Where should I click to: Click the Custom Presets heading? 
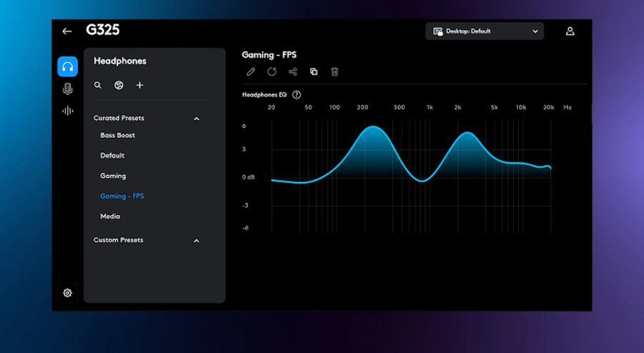coord(118,240)
